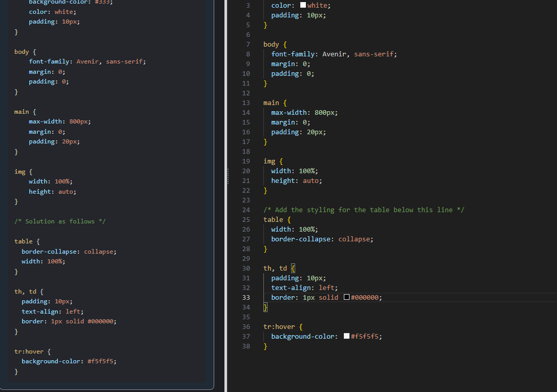Click the "Add the styling for the table" comment
The width and height of the screenshot is (557, 392).
[364, 210]
